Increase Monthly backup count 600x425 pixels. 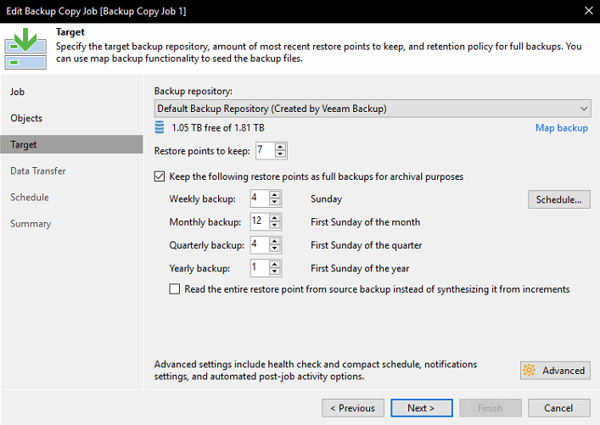click(275, 218)
